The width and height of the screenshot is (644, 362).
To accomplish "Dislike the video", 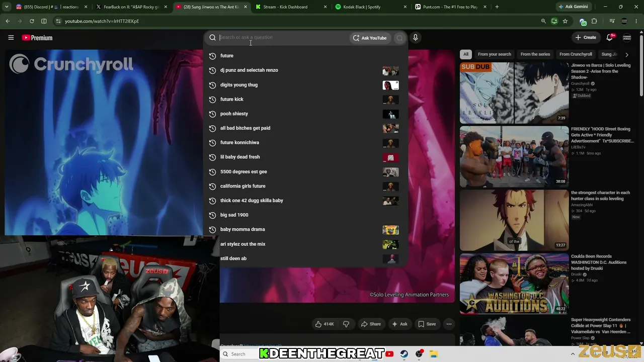I will click(x=346, y=324).
